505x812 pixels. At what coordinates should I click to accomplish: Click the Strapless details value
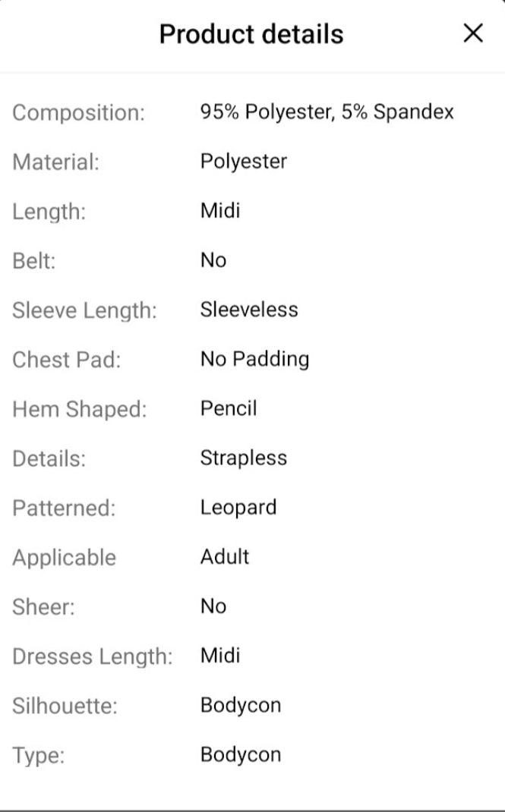(244, 458)
